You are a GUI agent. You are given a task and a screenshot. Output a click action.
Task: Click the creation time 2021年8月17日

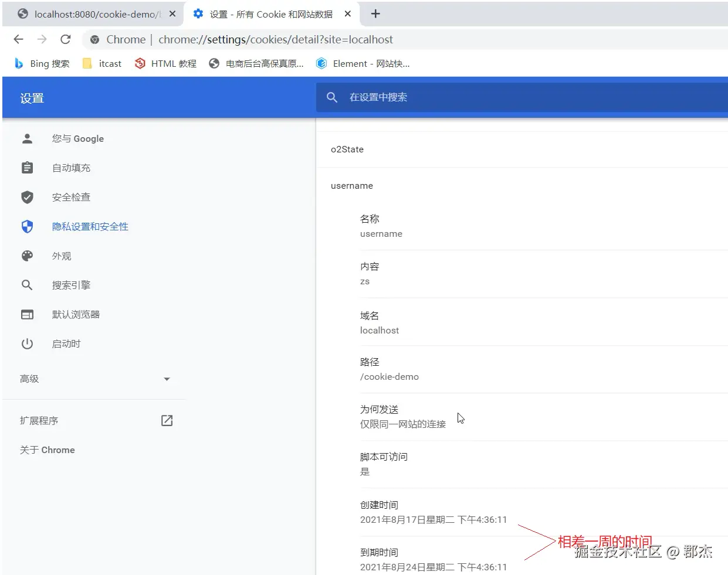pos(434,519)
